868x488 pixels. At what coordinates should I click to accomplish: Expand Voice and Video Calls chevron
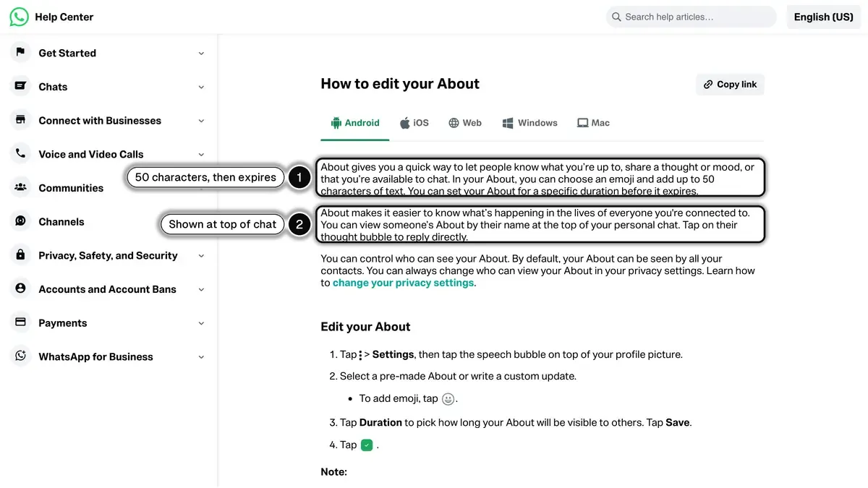(x=201, y=154)
